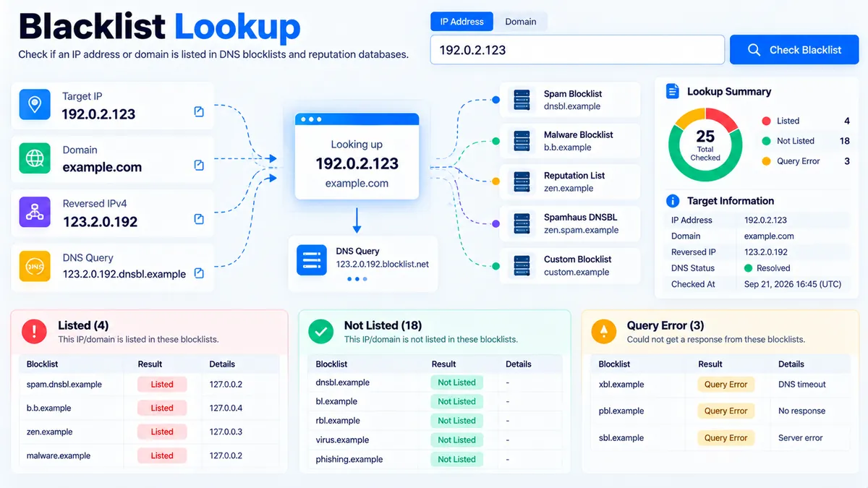This screenshot has width=868, height=488.
Task: Click the Not Listed badge for virus.example
Action: tap(456, 440)
